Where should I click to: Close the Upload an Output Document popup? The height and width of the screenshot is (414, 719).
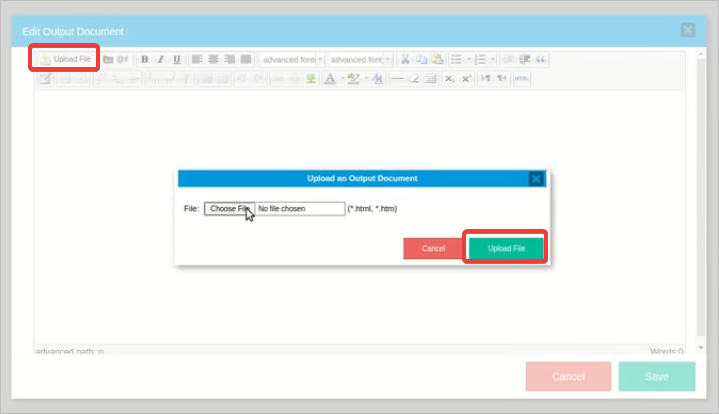click(x=536, y=179)
